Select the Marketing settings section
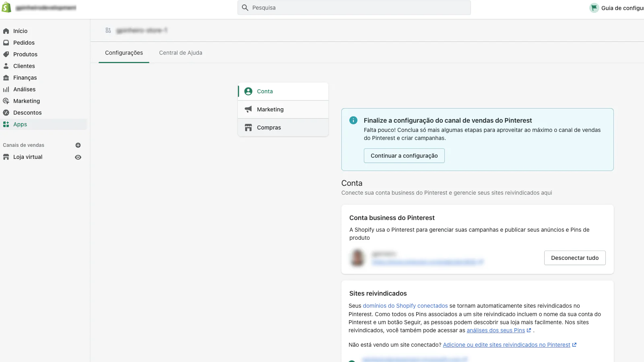This screenshot has height=362, width=644. coord(283,109)
